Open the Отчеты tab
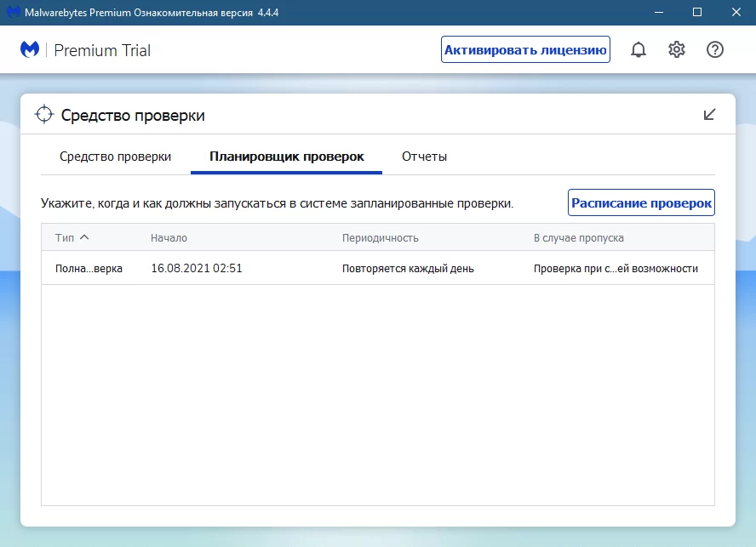Image resolution: width=756 pixels, height=547 pixels. pos(424,157)
